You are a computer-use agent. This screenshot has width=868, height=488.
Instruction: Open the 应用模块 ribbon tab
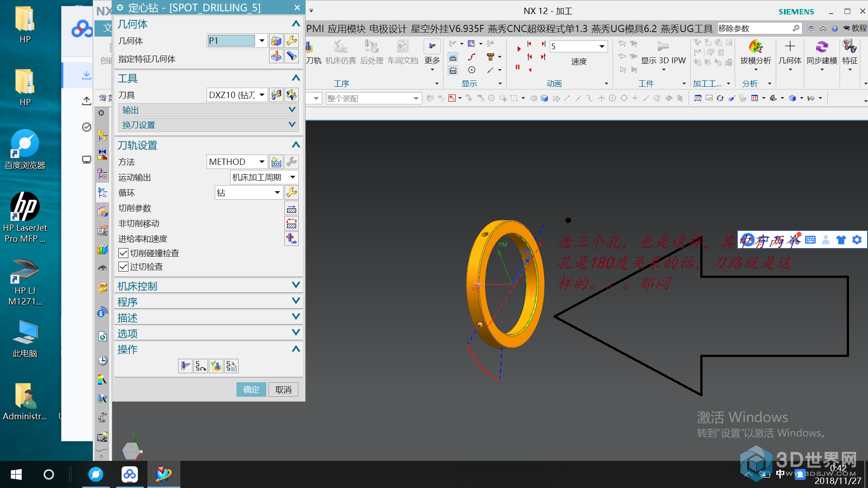coord(346,29)
